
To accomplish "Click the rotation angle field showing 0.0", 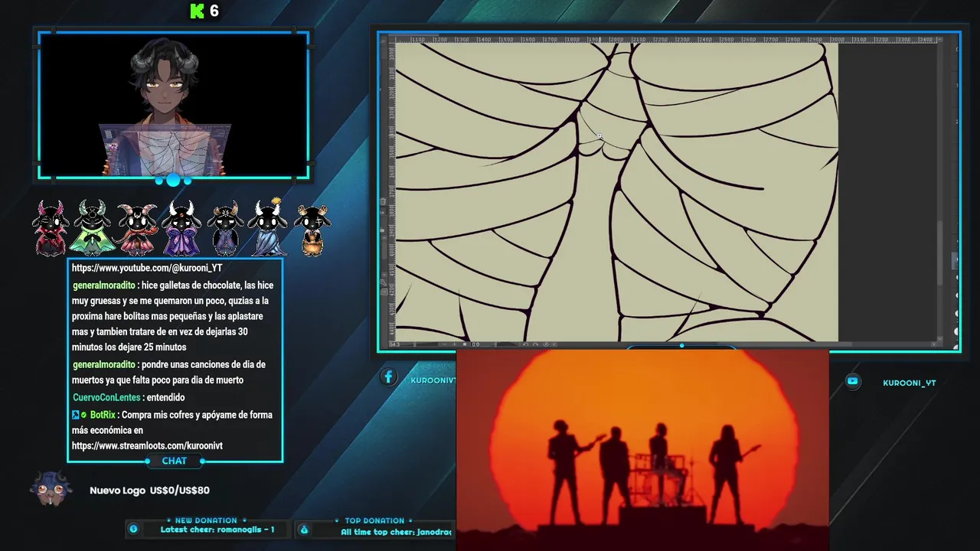I will point(477,344).
